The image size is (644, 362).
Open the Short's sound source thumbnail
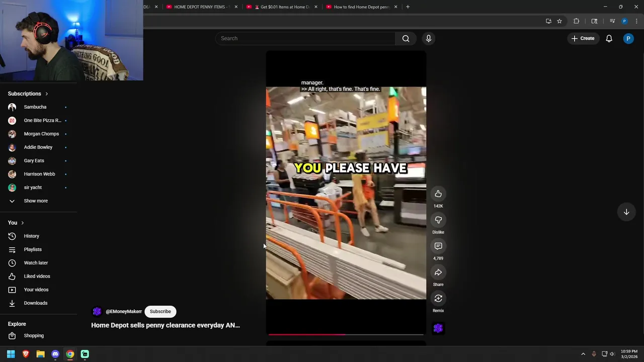[x=438, y=328]
